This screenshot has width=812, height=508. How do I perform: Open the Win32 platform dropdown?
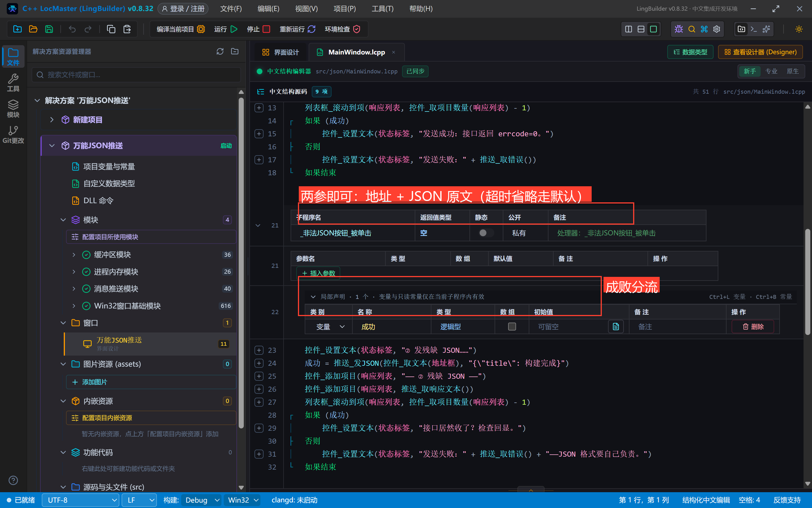point(242,500)
